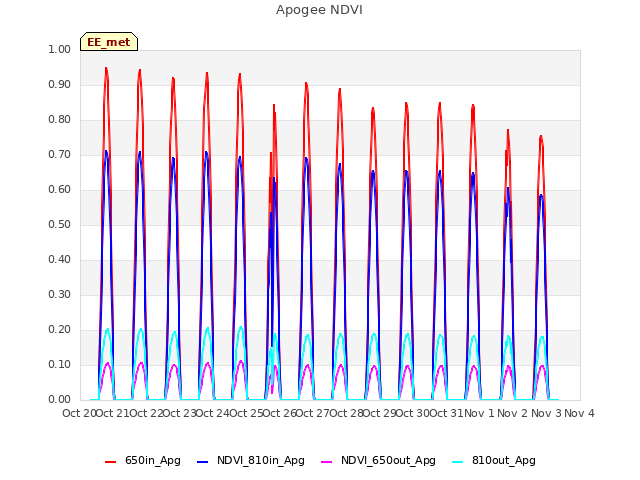Select the 650in_Apg legend entry
The height and width of the screenshot is (480, 640).
click(143, 461)
